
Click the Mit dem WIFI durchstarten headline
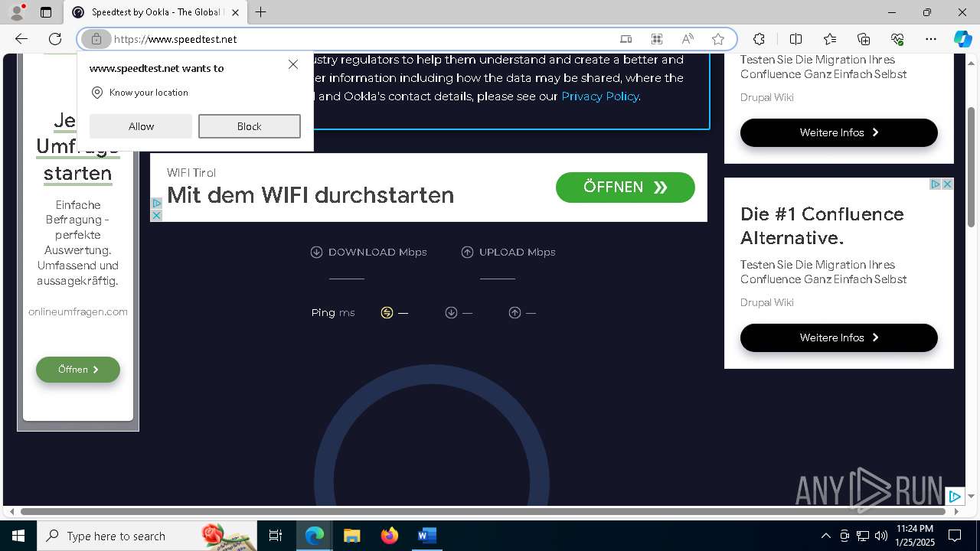pos(310,195)
